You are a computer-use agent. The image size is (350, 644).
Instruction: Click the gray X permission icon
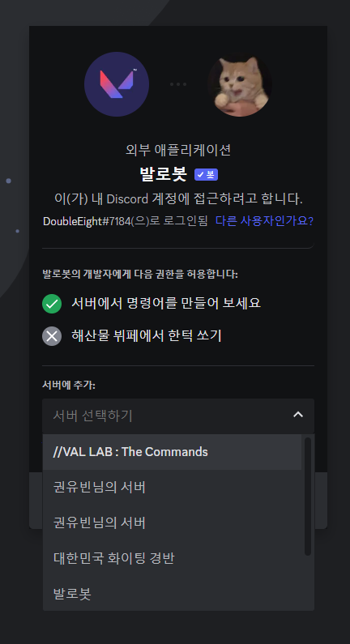(52, 336)
